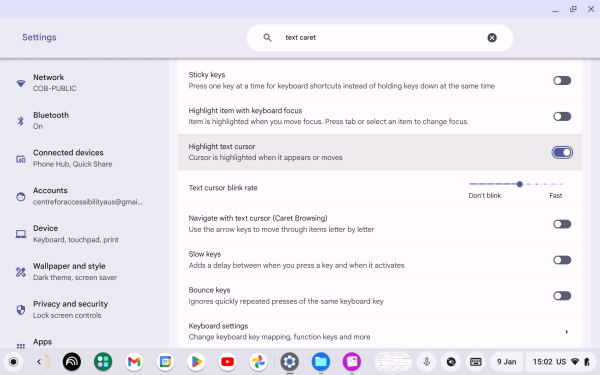Click the Settings gear icon on shelf
The image size is (600, 375).
[x=290, y=362]
